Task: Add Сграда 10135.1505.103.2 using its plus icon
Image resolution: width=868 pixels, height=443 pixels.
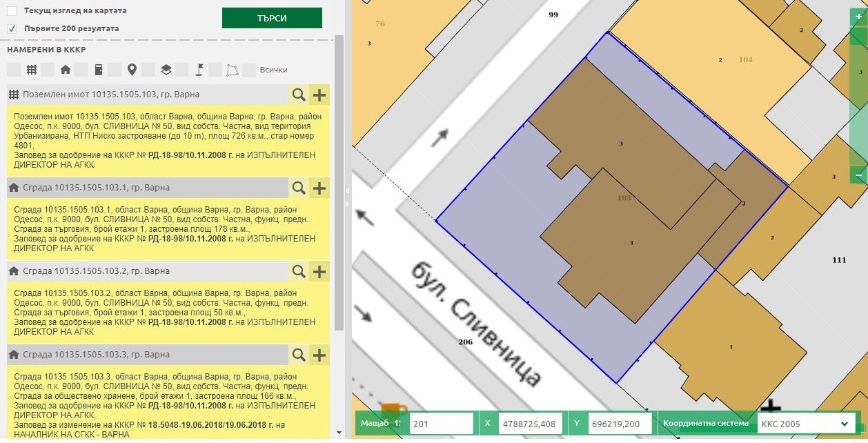Action: [x=319, y=271]
